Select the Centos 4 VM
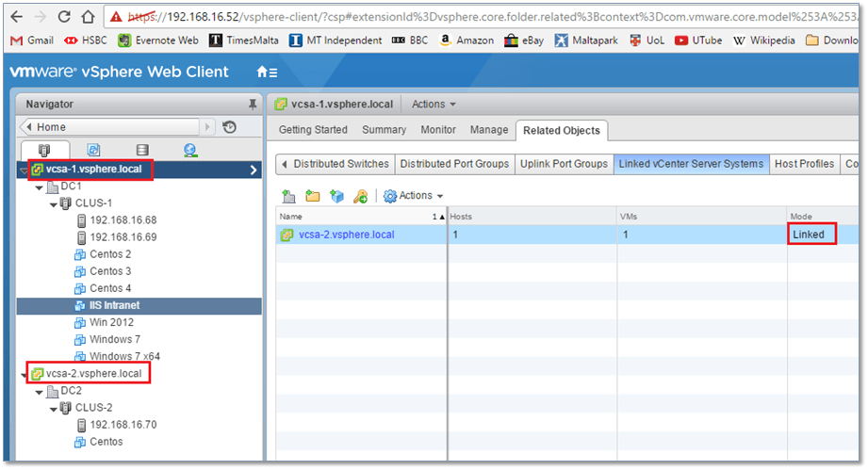868x470 pixels. tap(110, 288)
